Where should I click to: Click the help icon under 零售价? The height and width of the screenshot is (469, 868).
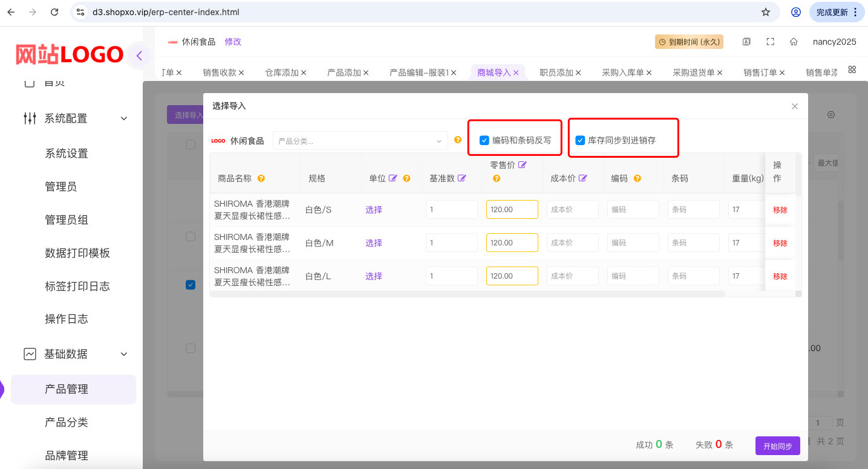coord(497,178)
